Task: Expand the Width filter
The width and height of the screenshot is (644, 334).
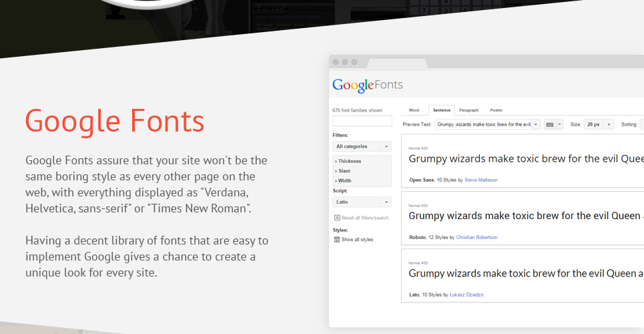Action: [x=343, y=180]
